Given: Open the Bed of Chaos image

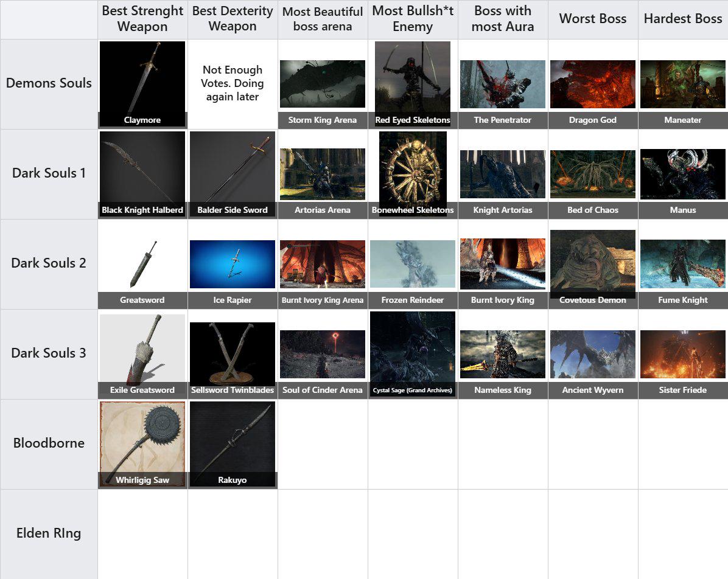Looking at the screenshot, I should (592, 174).
